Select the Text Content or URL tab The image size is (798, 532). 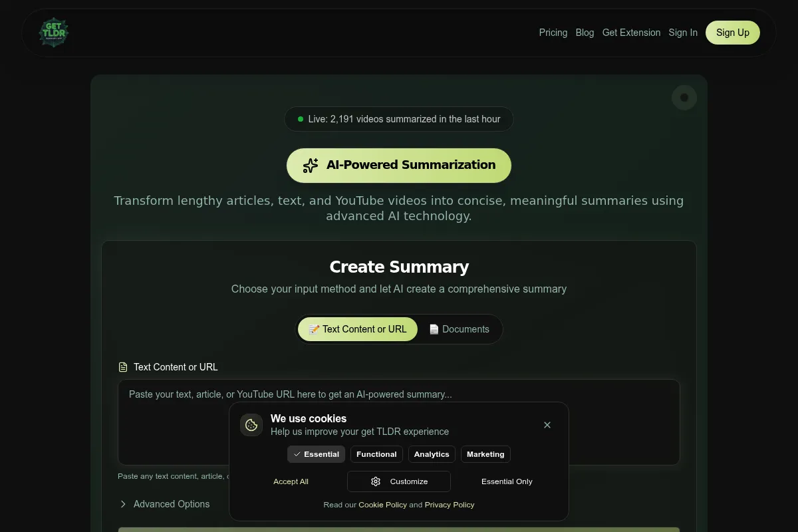point(358,329)
